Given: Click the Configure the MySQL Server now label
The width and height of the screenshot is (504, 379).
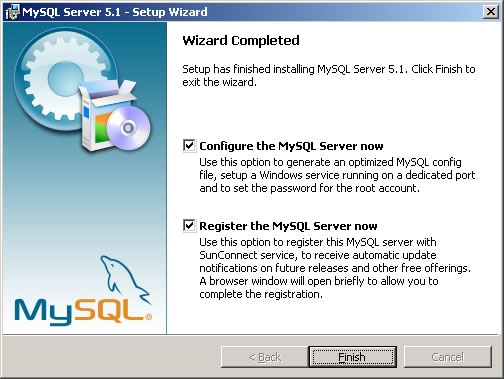Looking at the screenshot, I should (x=291, y=146).
